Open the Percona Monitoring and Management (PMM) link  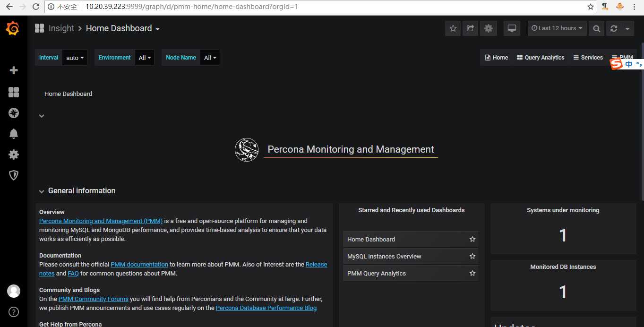pyautogui.click(x=101, y=221)
